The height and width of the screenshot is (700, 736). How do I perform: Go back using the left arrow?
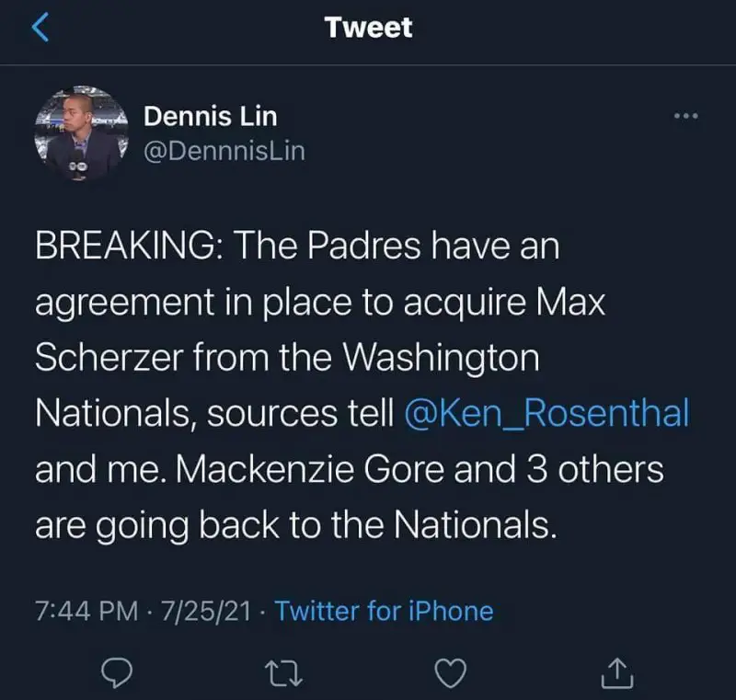coord(40,28)
